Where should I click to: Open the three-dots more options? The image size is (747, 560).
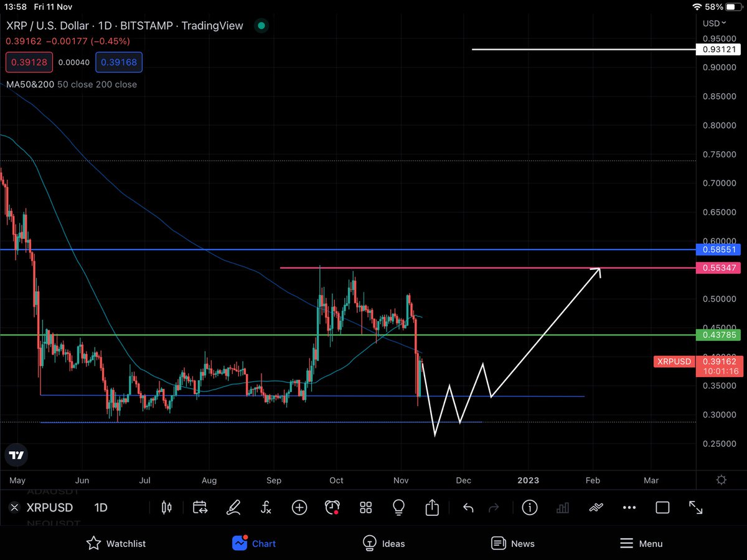(x=629, y=508)
